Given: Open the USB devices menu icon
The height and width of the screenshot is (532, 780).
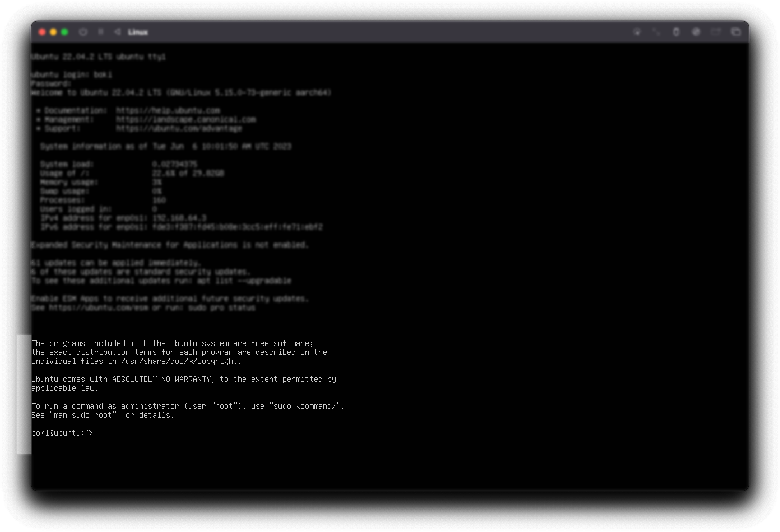Looking at the screenshot, I should 676,32.
